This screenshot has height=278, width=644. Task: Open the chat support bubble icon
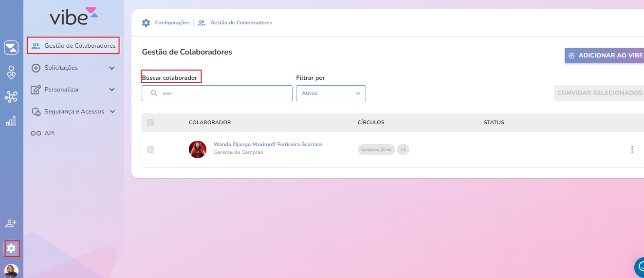tap(639, 268)
